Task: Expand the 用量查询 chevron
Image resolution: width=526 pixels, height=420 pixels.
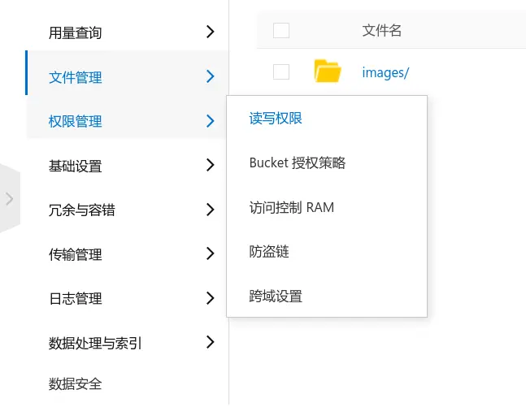Action: click(210, 32)
